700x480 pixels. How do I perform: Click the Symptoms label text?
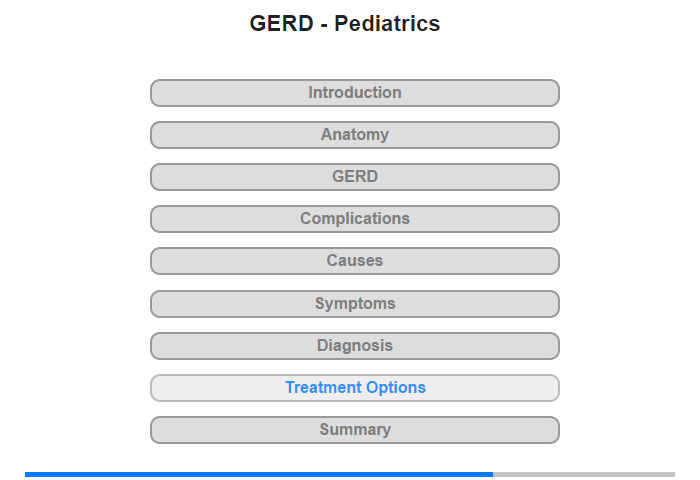pos(355,304)
